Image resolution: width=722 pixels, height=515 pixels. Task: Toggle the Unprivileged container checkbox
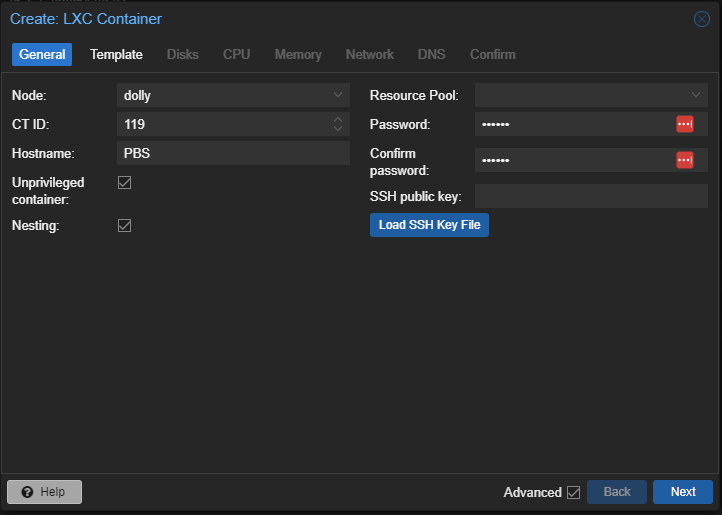point(124,182)
